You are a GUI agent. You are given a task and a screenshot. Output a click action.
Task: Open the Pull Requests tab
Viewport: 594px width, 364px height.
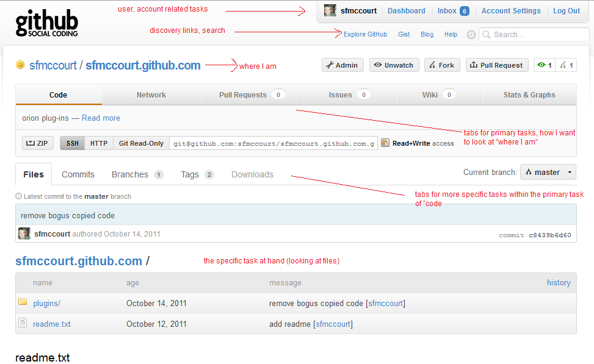pos(252,95)
